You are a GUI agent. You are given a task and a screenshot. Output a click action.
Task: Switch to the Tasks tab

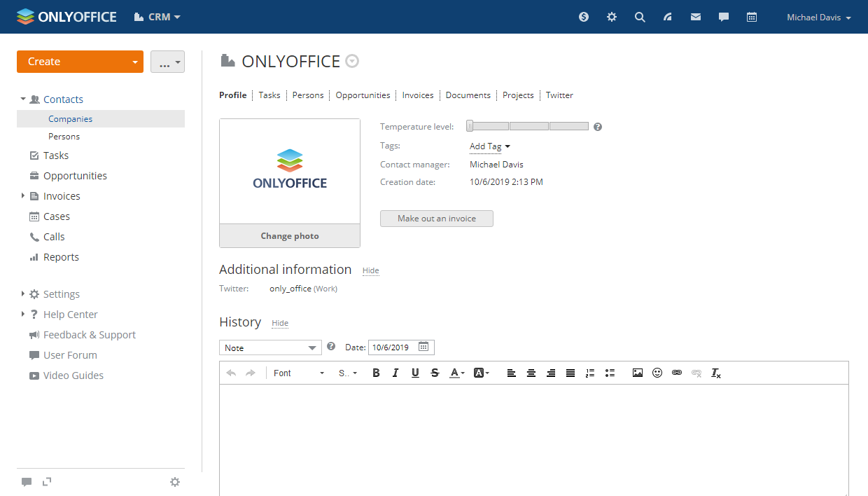pos(269,95)
